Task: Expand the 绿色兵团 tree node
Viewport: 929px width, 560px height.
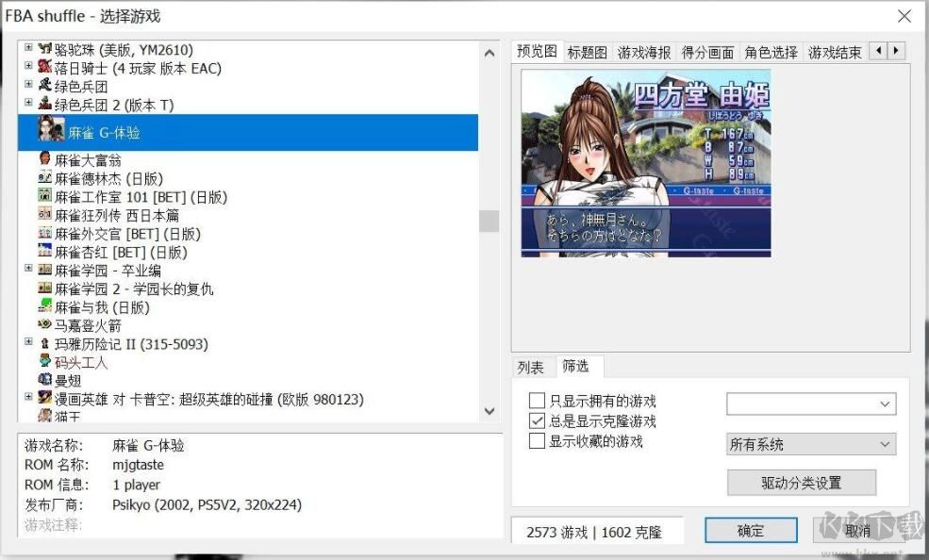Action: [28, 84]
